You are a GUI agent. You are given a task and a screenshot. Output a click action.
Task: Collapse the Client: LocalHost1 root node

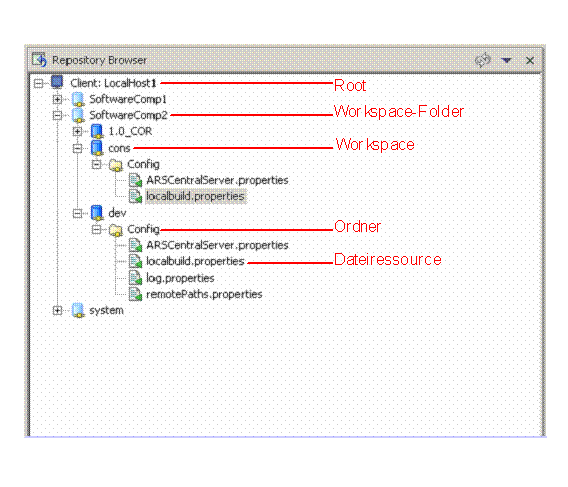point(38,83)
